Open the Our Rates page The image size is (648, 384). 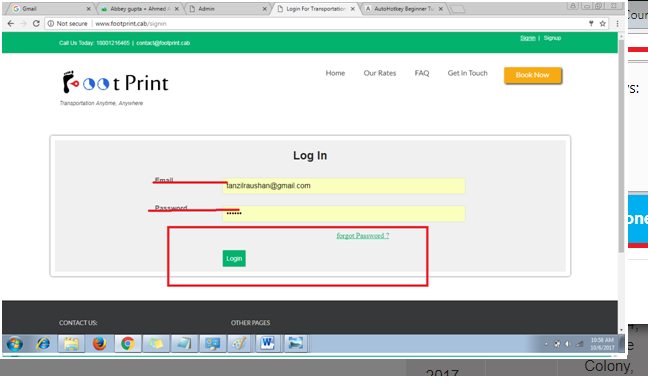tap(380, 73)
